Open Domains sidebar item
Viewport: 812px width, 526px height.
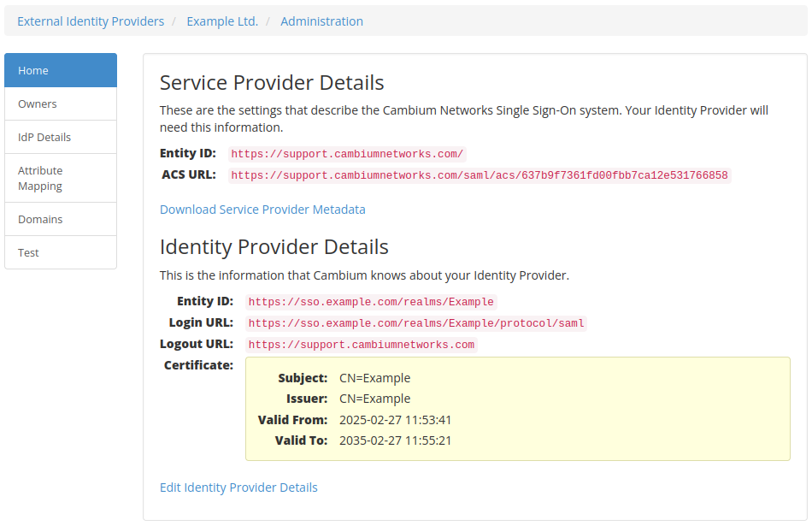pyautogui.click(x=61, y=219)
